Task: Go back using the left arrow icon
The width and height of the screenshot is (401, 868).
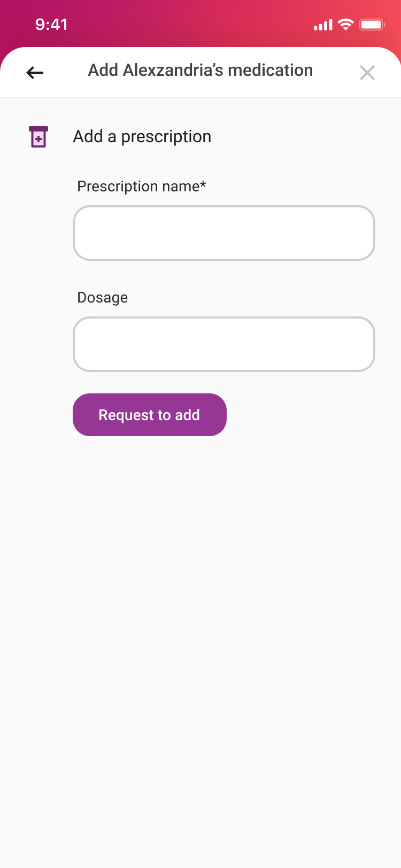Action: [x=35, y=72]
